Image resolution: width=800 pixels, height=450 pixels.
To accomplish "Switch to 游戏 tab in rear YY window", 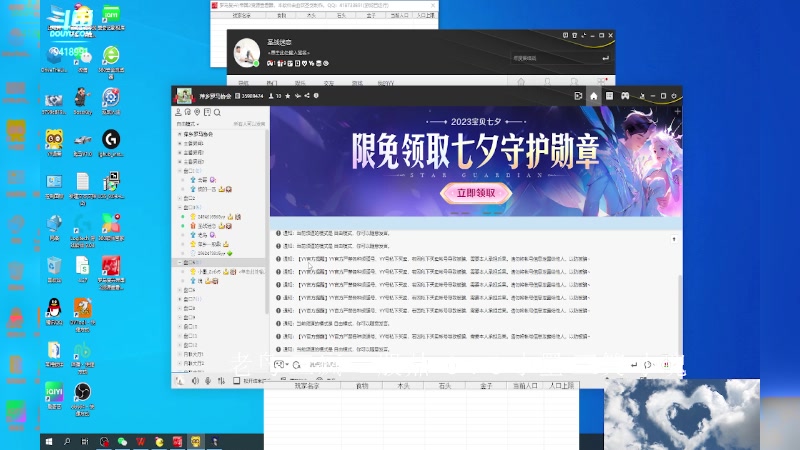I will pos(357,83).
